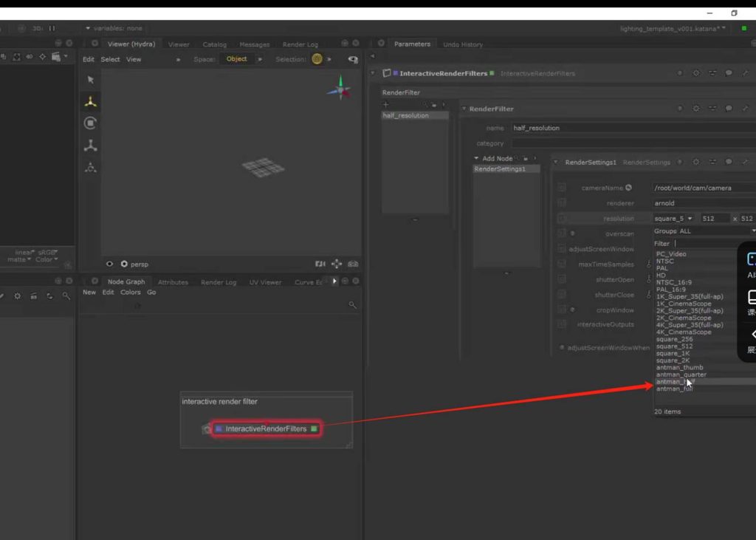Image resolution: width=756 pixels, height=540 pixels.
Task: Switch to the Undo History tab
Action: tap(462, 44)
